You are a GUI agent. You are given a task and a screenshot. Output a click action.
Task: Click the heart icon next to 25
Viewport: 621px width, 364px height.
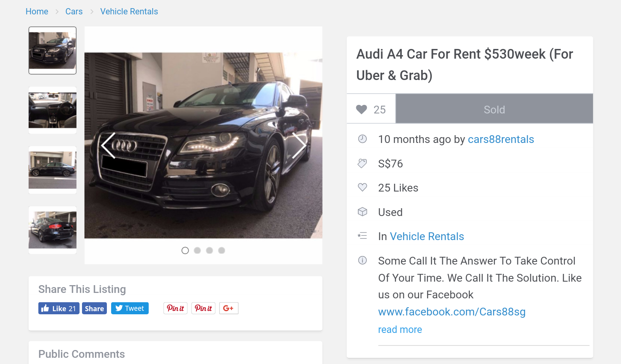coord(361,110)
